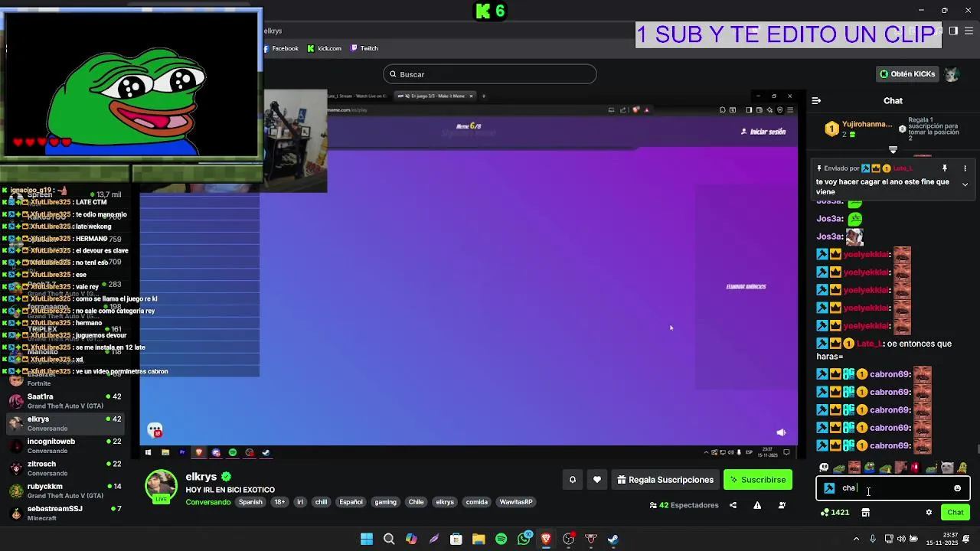Click Iniciar sesión inside the streamed window
The image size is (980, 551).
pyautogui.click(x=763, y=132)
